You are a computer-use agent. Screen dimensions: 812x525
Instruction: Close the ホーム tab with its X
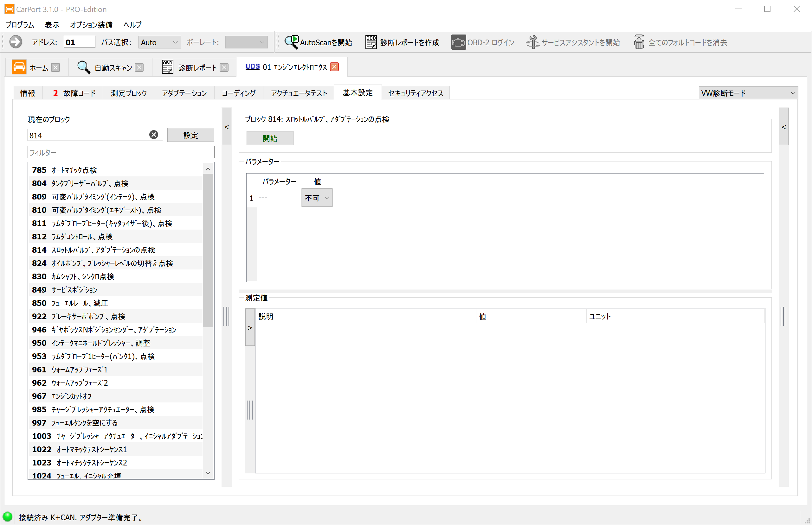click(55, 67)
